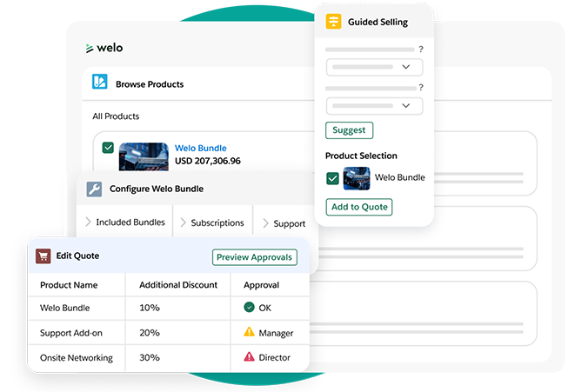This screenshot has width=588, height=392.
Task: Click the 10% discount cell
Action: (150, 308)
